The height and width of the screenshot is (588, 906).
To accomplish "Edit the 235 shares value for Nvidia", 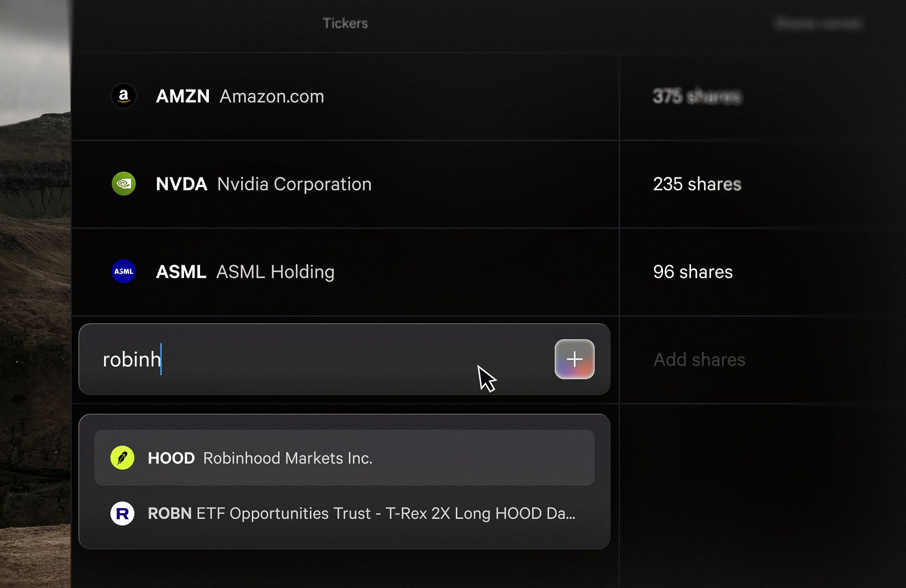I will point(697,184).
